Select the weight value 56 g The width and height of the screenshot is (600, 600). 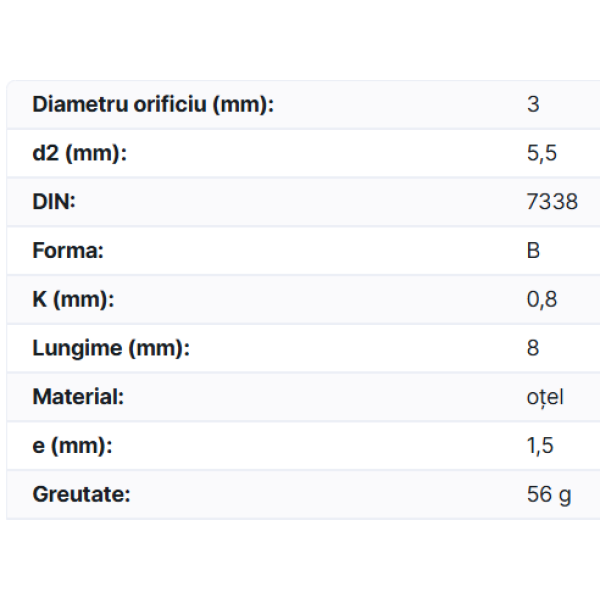coord(549,494)
